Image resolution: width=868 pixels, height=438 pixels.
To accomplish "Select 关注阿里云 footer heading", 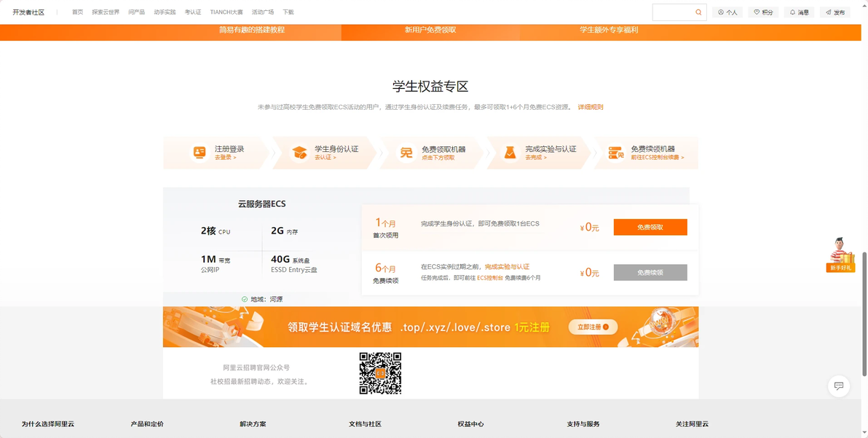I will tap(692, 424).
